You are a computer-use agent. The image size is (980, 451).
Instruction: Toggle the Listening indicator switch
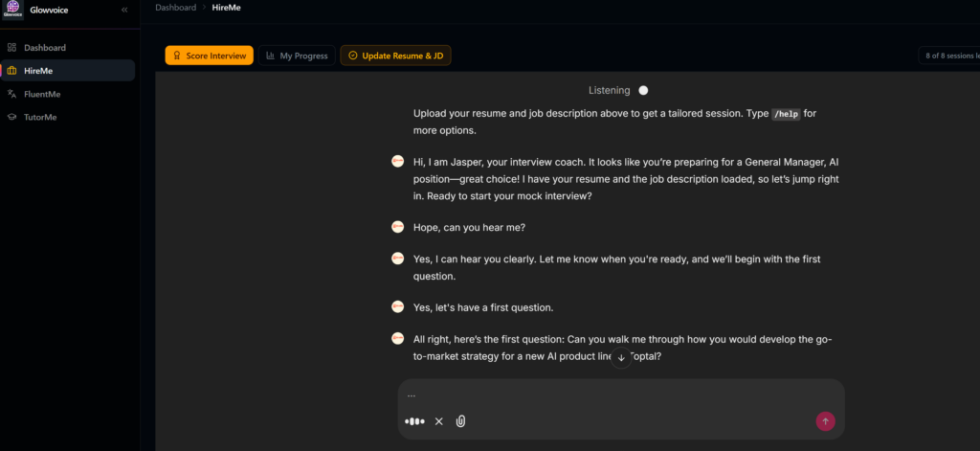tap(643, 91)
